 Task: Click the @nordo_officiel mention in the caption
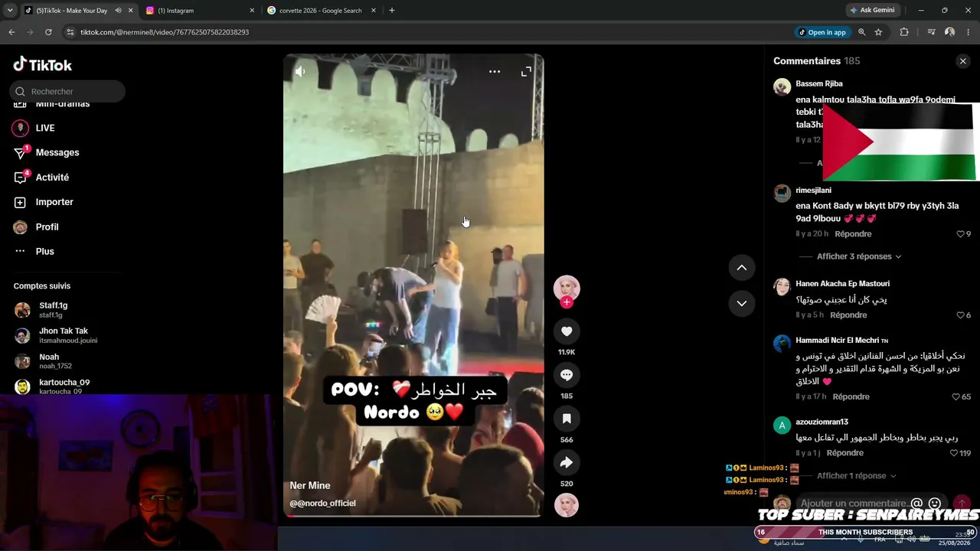pos(322,504)
